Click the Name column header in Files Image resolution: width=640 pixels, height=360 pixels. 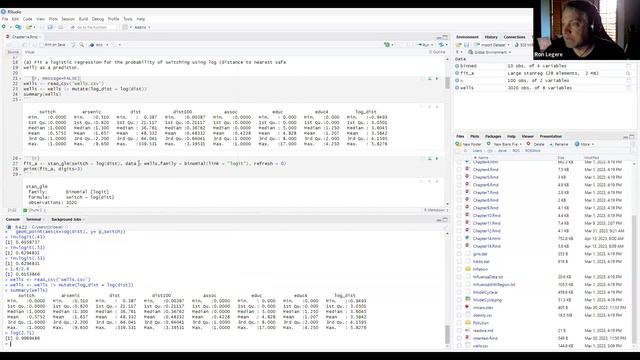click(483, 158)
